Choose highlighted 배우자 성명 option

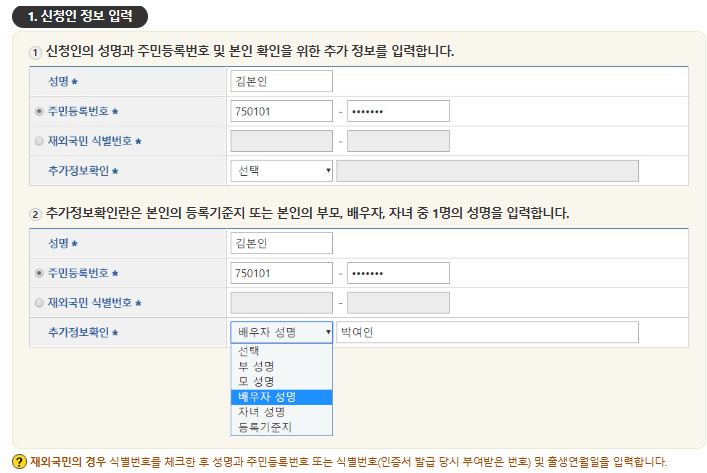(x=281, y=397)
